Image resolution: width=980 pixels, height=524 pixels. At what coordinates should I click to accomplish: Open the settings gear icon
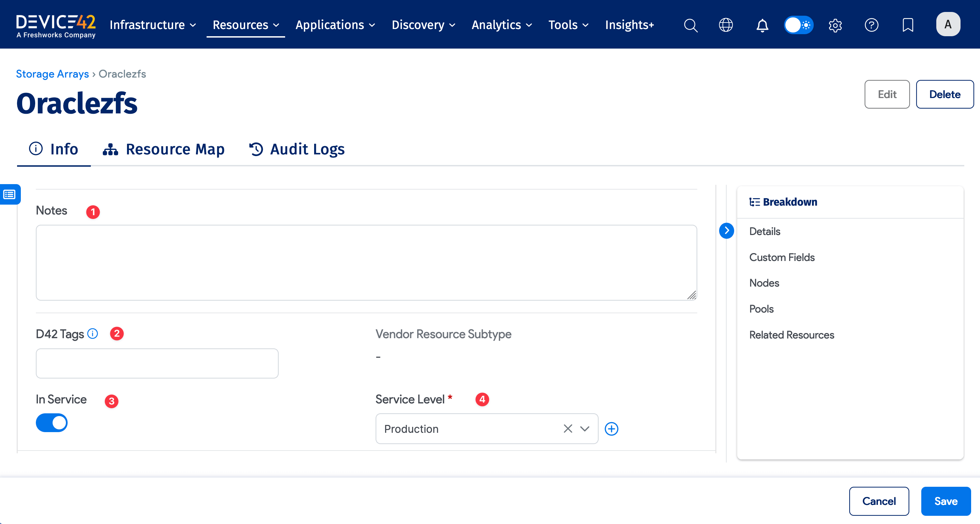coord(835,25)
